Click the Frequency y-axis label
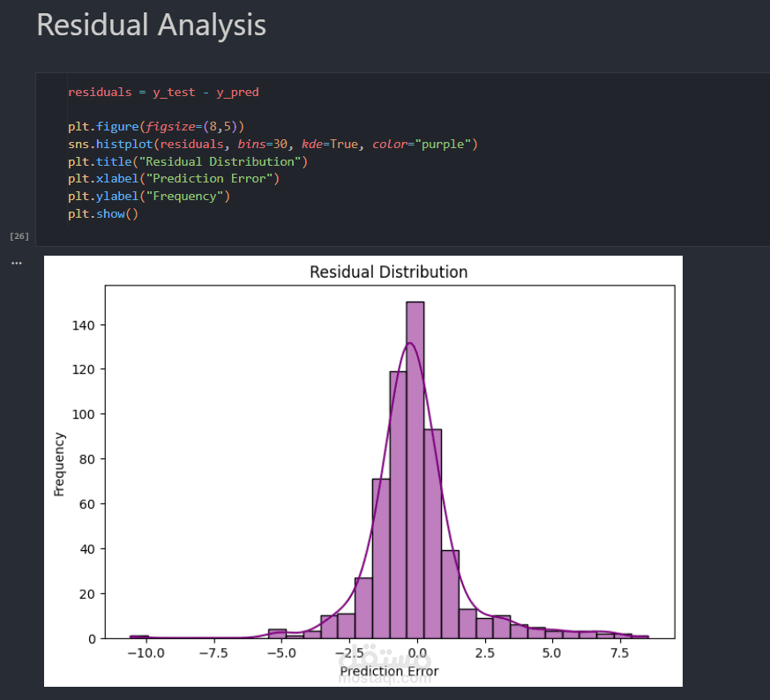 point(59,464)
